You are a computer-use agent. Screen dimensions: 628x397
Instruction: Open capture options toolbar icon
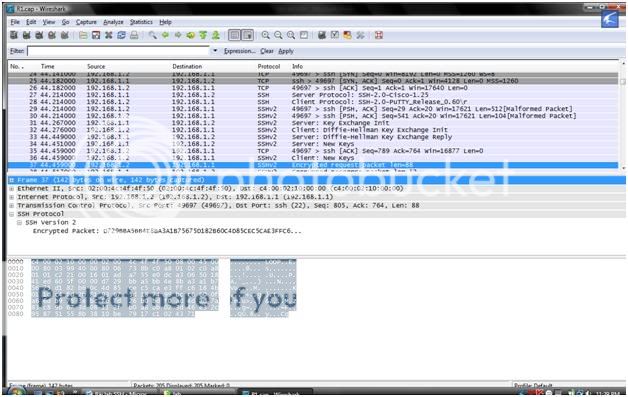pyautogui.click(x=26, y=35)
